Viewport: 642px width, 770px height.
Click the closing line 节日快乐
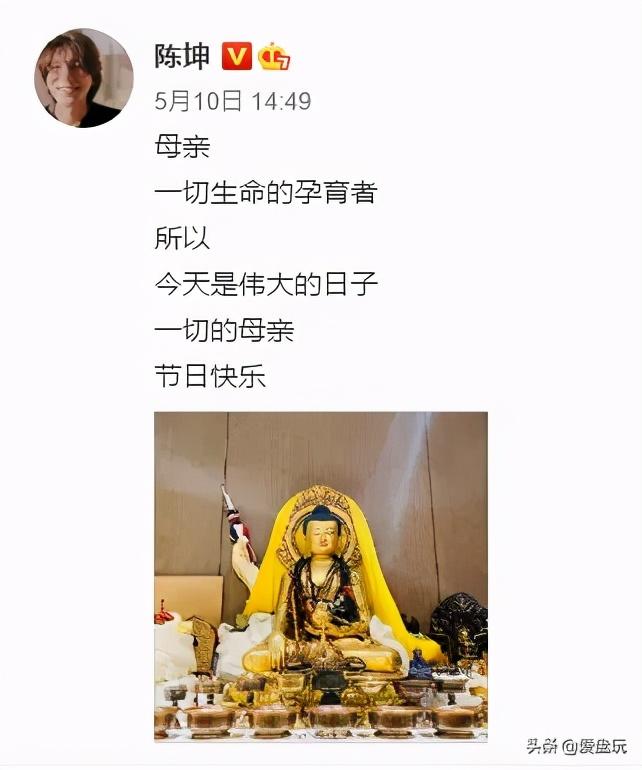[x=210, y=377]
